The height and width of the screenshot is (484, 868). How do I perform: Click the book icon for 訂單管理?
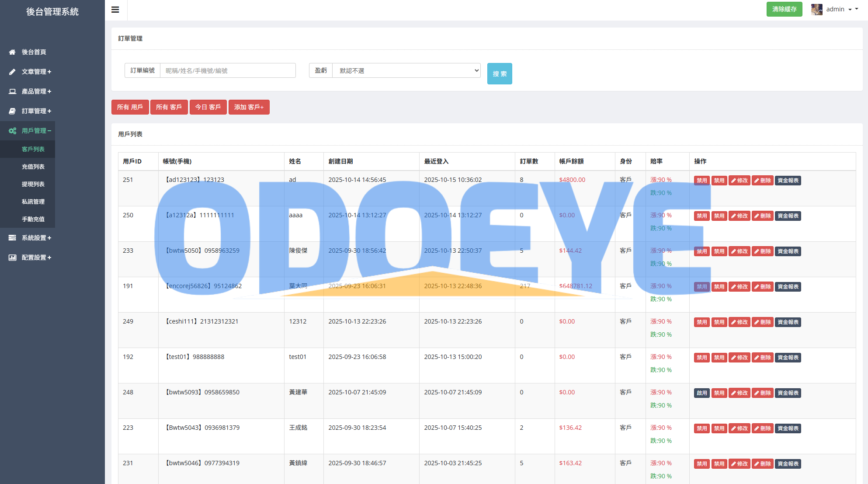pos(12,111)
